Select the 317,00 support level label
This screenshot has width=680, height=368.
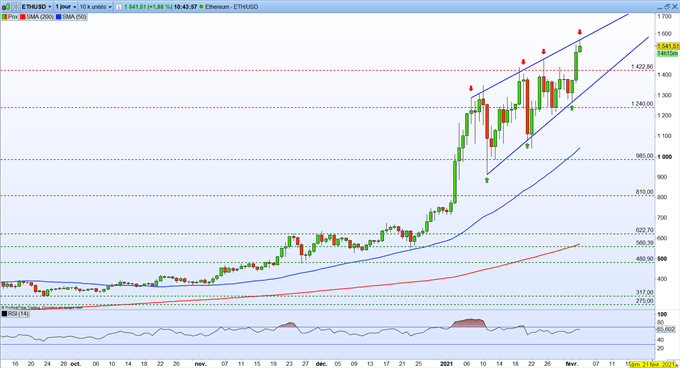(644, 293)
